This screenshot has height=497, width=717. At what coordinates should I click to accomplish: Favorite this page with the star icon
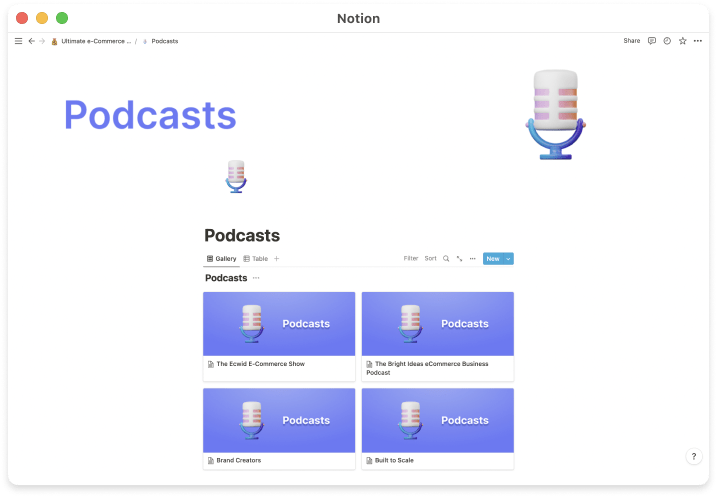pyautogui.click(x=682, y=41)
